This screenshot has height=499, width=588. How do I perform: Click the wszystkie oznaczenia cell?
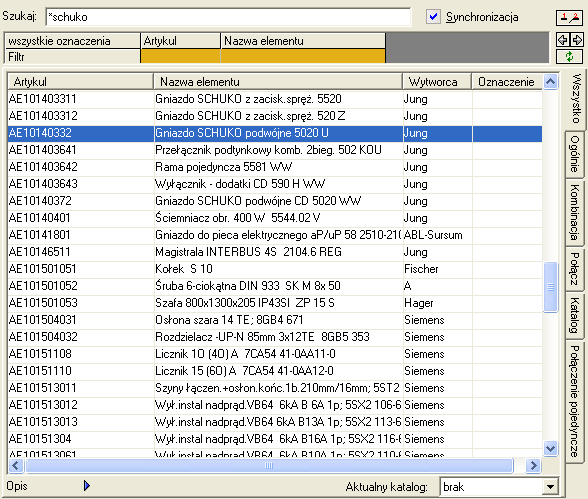(x=72, y=41)
